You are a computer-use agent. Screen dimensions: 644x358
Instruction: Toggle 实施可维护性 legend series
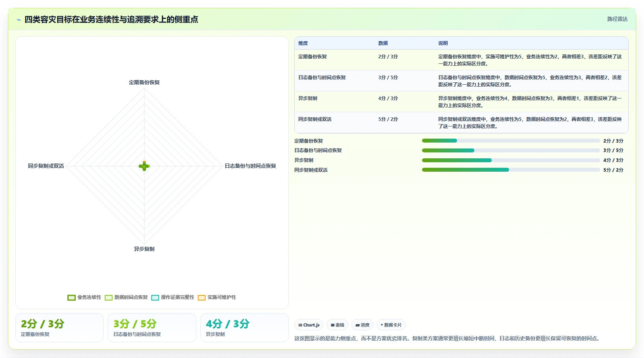point(217,297)
